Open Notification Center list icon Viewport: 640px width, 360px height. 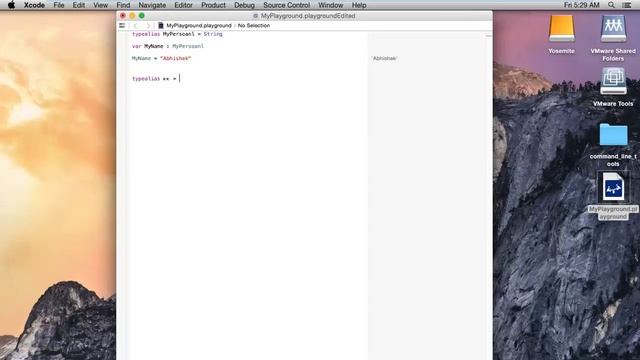(627, 5)
